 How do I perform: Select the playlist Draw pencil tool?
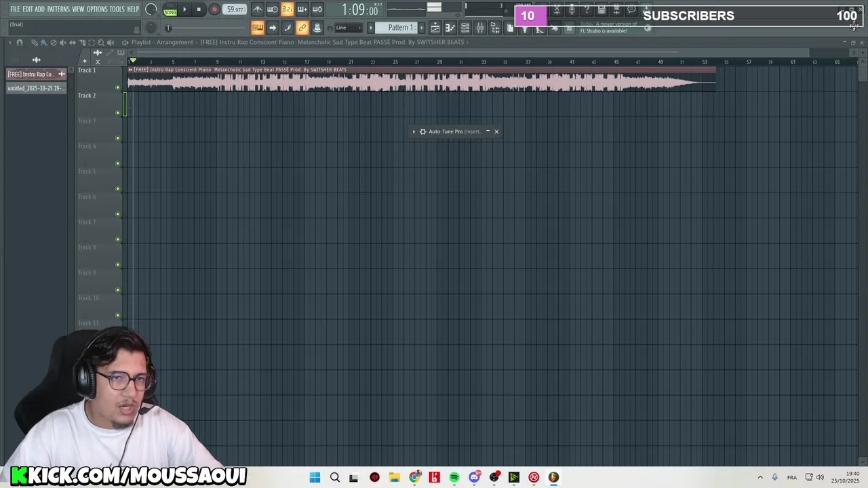pyautogui.click(x=34, y=42)
